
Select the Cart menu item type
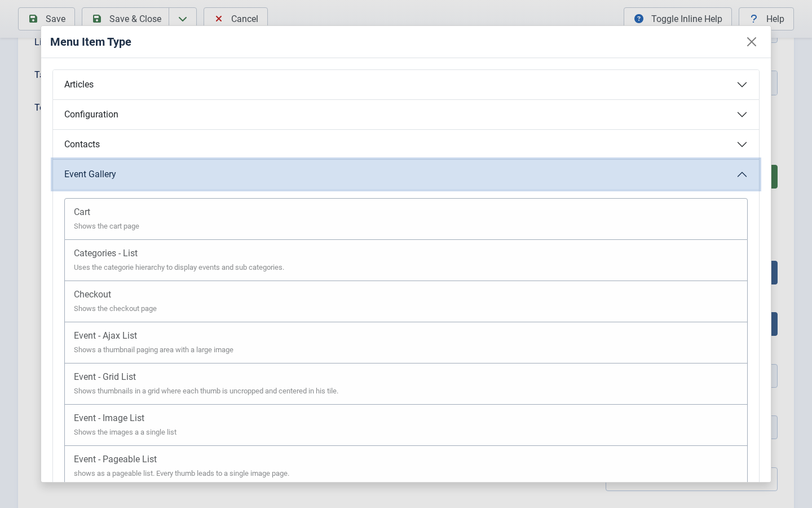coord(406,219)
